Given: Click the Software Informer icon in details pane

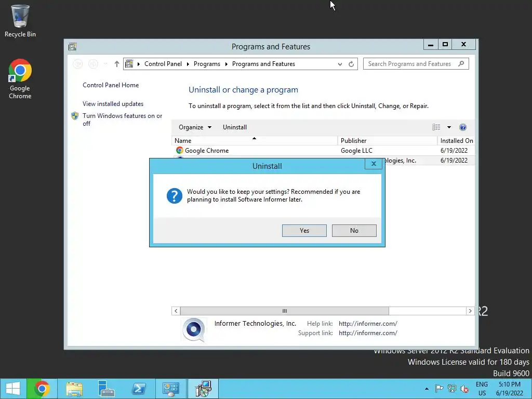Looking at the screenshot, I should pos(194,329).
